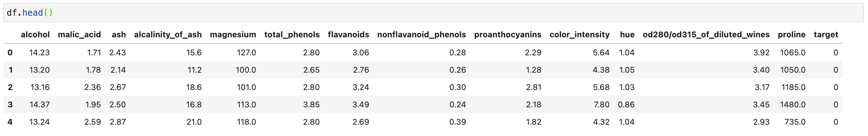
Task: Click the flavanoids column header
Action: pyautogui.click(x=348, y=35)
